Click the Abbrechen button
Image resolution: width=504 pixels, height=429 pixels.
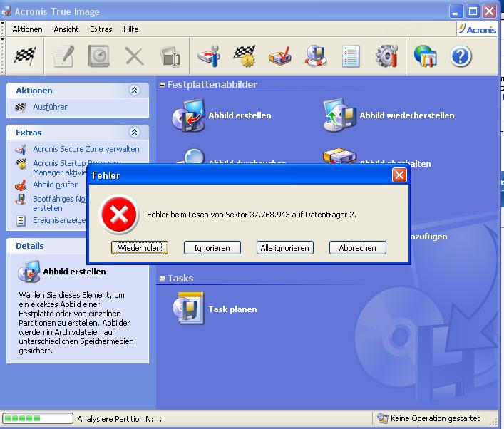(x=357, y=248)
